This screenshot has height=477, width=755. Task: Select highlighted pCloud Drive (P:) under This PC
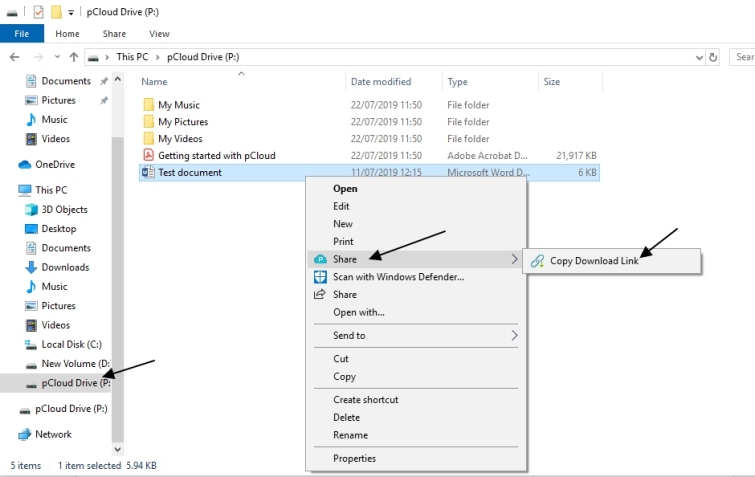coord(55,383)
